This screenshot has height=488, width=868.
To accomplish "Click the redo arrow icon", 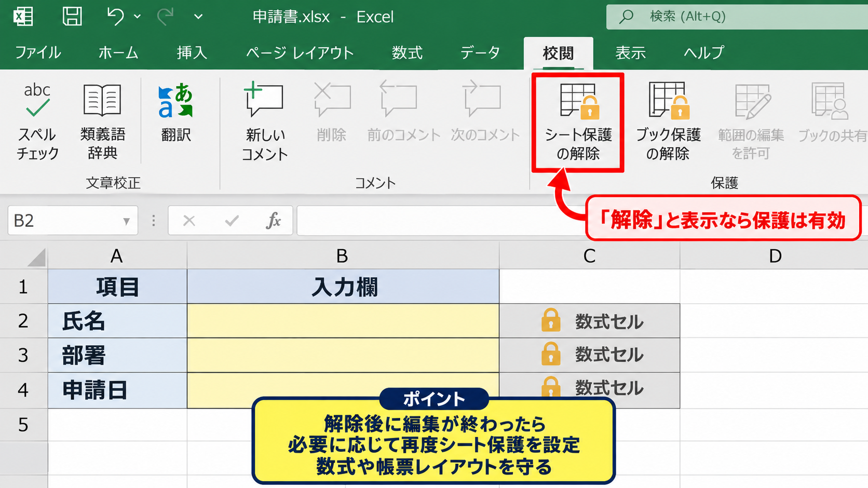I will click(165, 16).
